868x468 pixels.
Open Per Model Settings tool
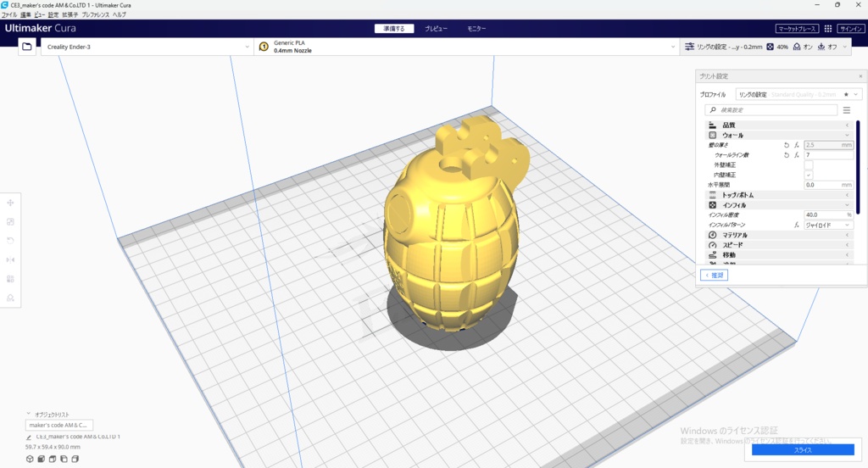tap(10, 279)
